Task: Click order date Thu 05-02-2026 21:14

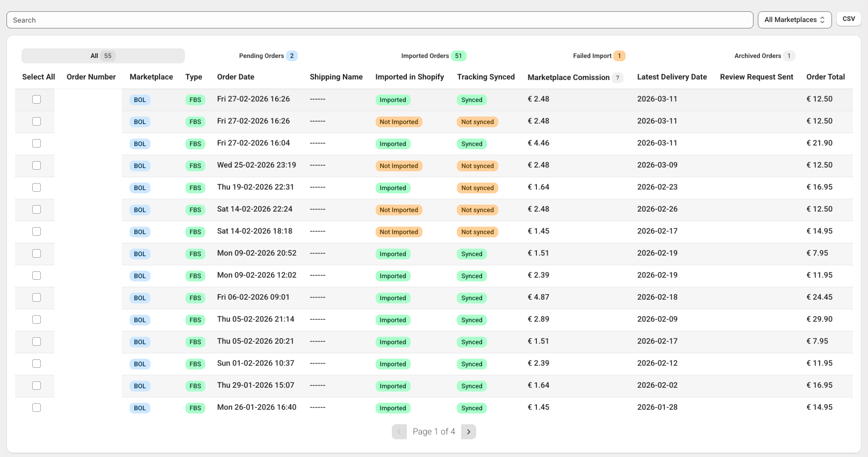Action: click(x=256, y=319)
